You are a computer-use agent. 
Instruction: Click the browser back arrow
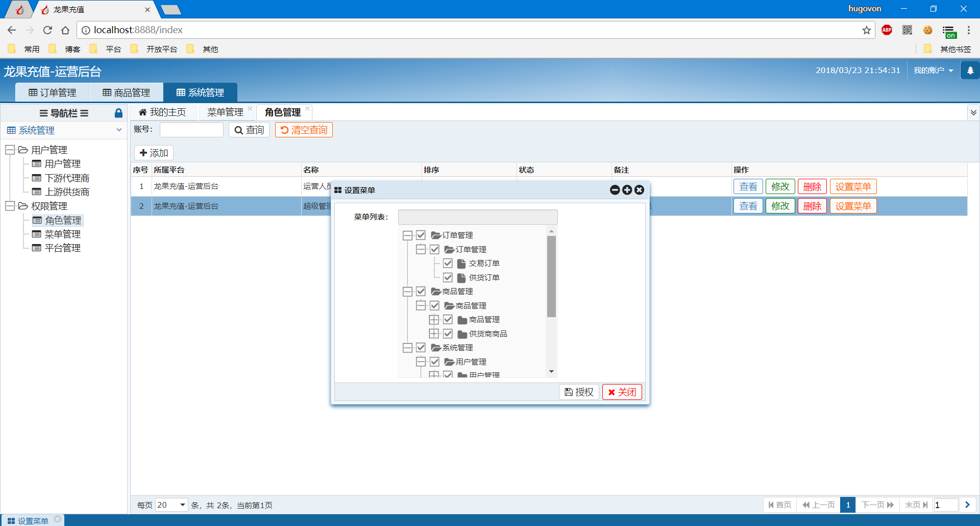coord(12,30)
